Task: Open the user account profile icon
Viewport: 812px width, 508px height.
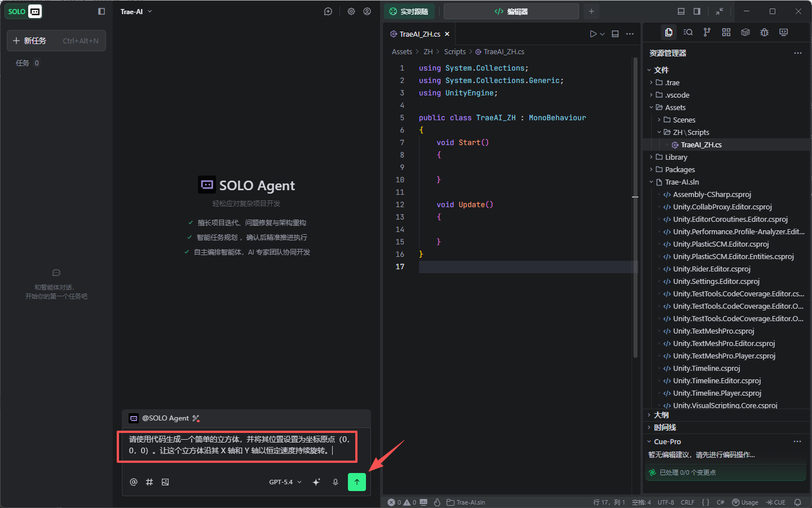Action: coord(367,11)
